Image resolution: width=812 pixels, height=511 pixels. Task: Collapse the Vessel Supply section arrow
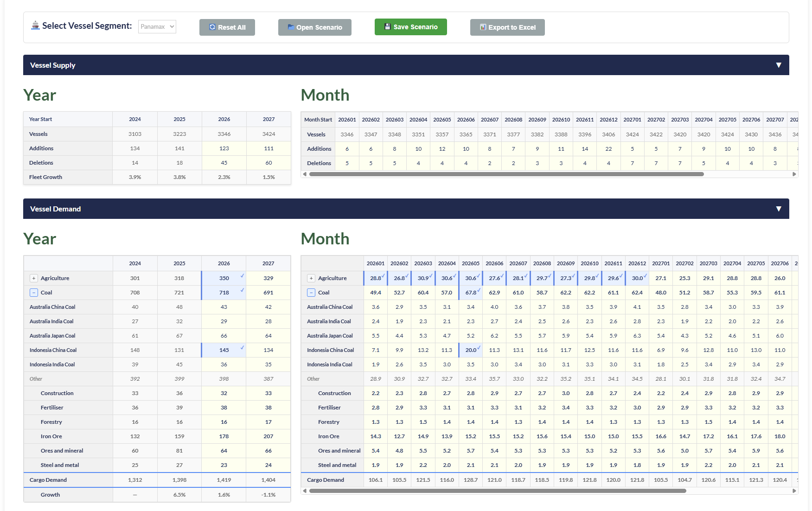tap(779, 65)
